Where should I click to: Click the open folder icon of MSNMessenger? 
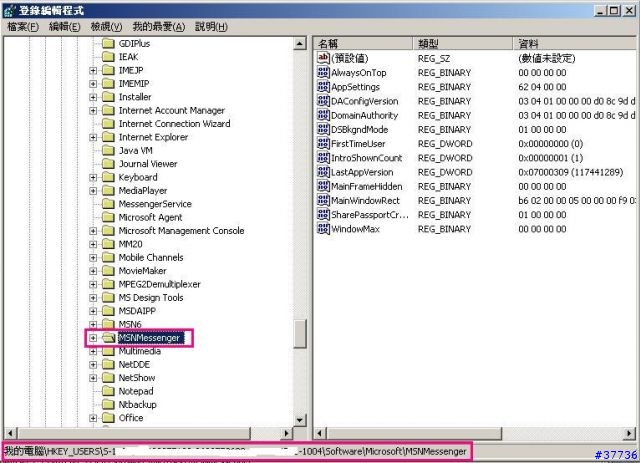(x=108, y=338)
